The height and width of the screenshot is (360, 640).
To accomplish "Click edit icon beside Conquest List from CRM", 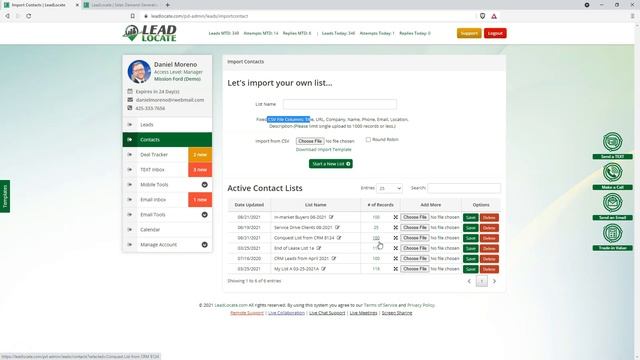I will (x=339, y=238).
